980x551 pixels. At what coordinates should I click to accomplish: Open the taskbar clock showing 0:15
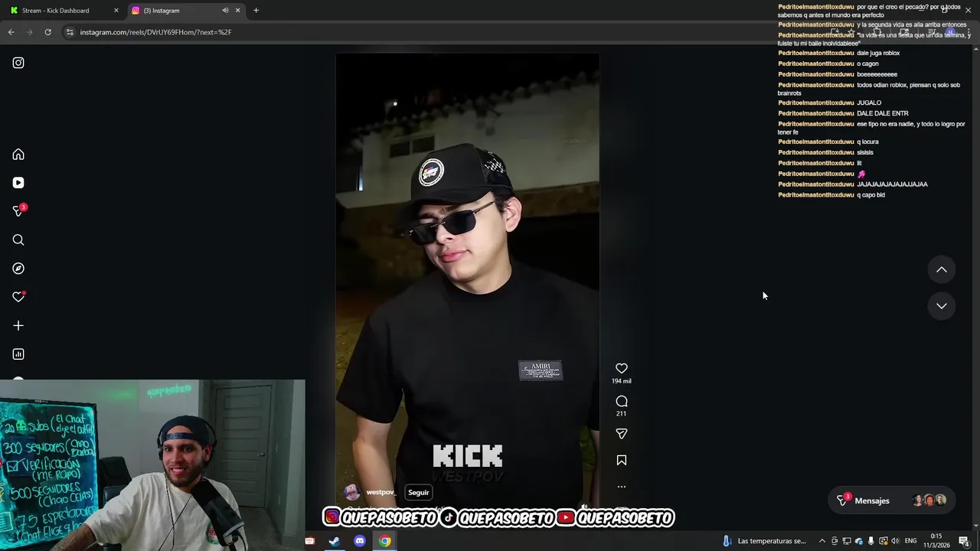pyautogui.click(x=936, y=541)
